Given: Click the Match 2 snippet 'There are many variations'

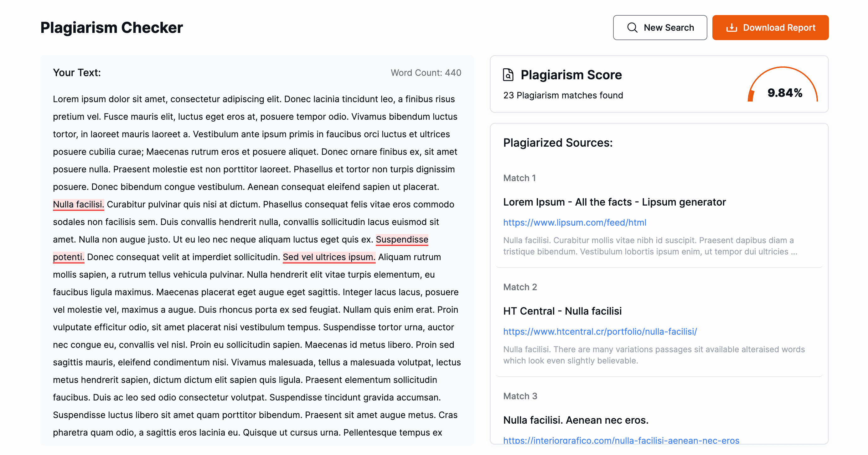Looking at the screenshot, I should 654,354.
